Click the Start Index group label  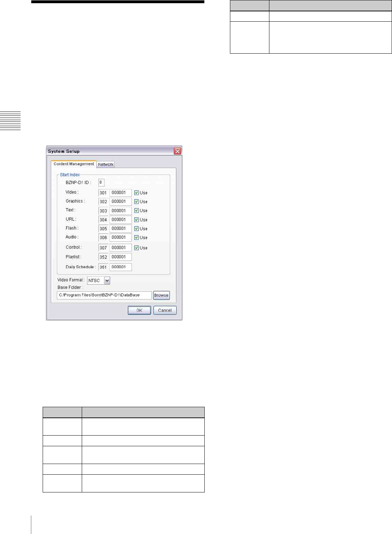click(70, 175)
